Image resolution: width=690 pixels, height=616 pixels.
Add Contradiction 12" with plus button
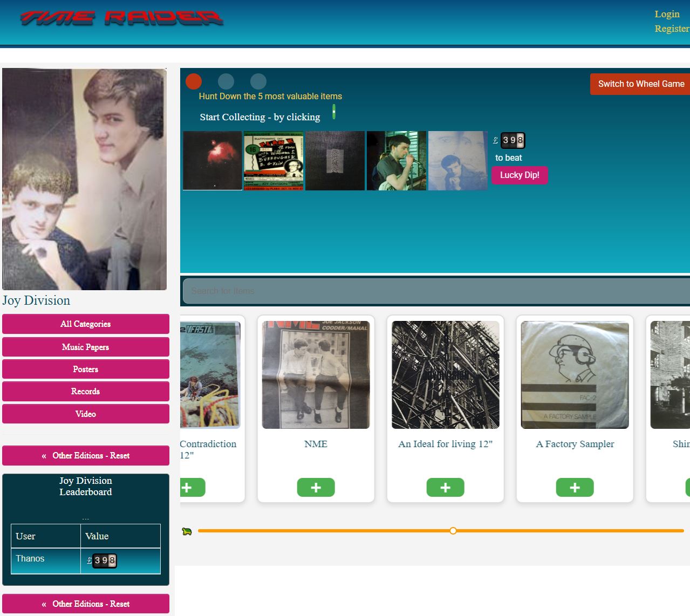[x=192, y=488]
